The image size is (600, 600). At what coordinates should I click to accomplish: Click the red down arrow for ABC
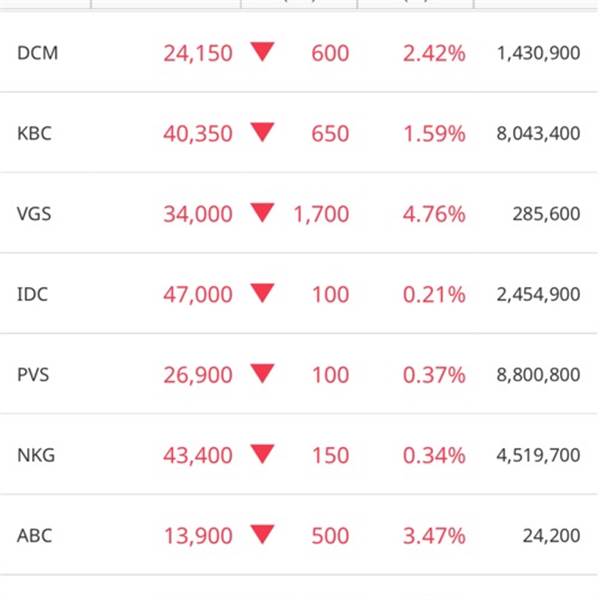click(262, 534)
